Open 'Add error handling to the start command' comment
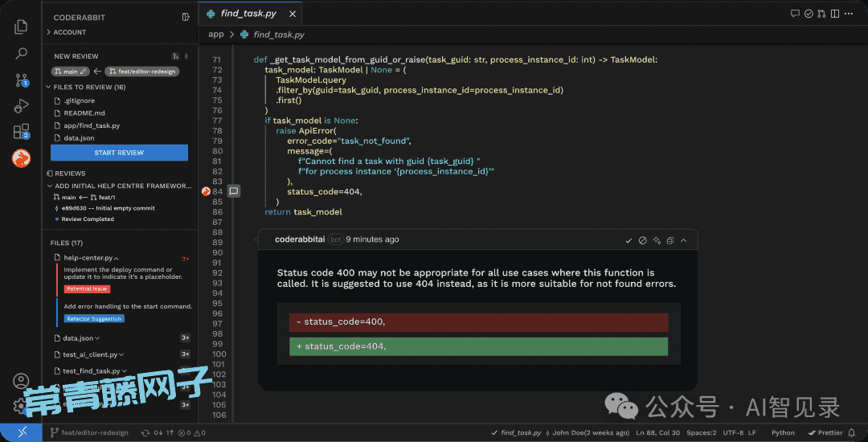The image size is (868, 442). [128, 306]
